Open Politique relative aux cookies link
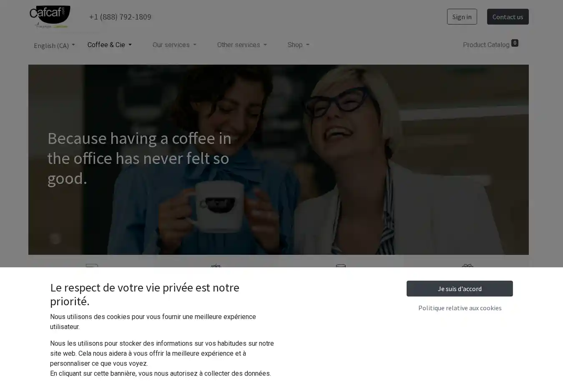The image size is (563, 392). coord(460,308)
